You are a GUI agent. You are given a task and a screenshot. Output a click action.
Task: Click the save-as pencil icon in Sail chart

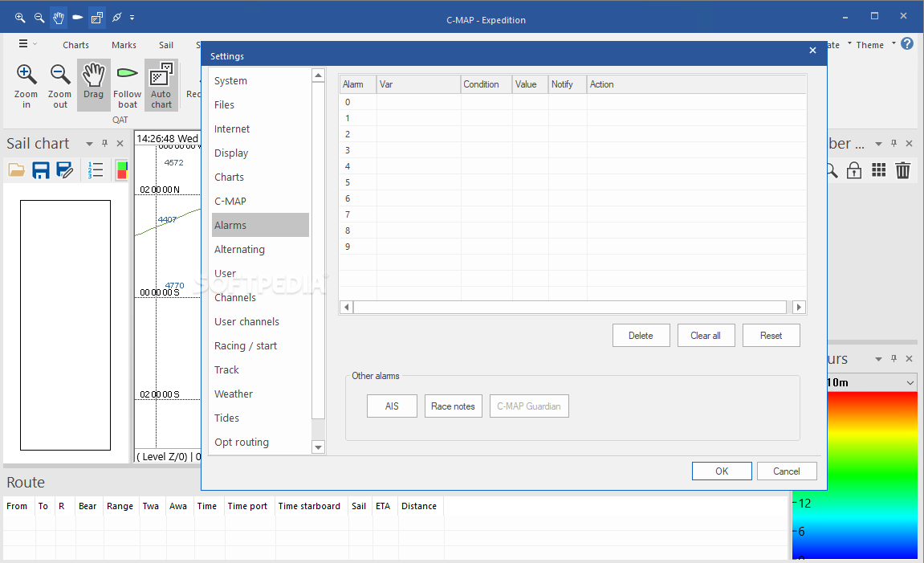[65, 170]
